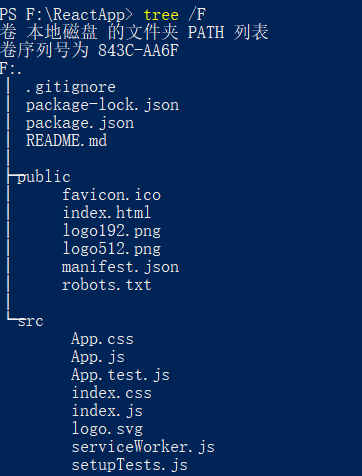The image size is (362, 476).
Task: Select favicon.ico under public
Action: coord(112,195)
